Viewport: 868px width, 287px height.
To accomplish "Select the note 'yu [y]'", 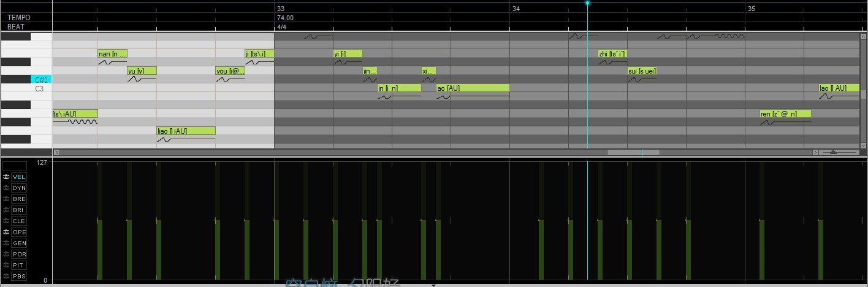I will [x=142, y=71].
